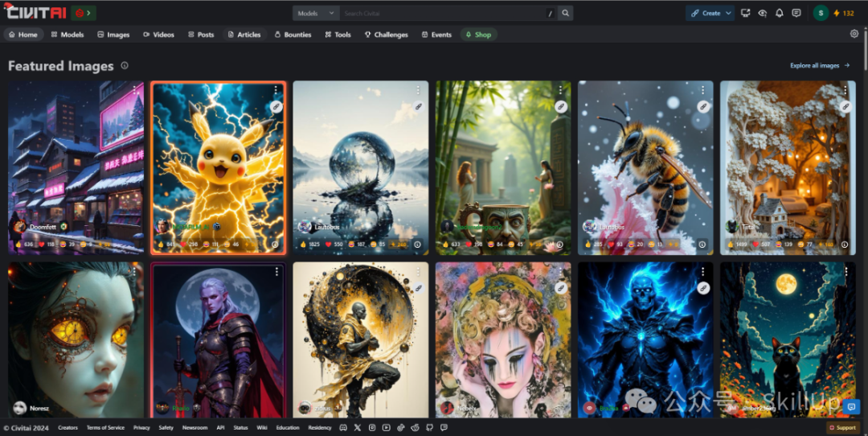The image size is (868, 436).
Task: Open the Models search category dropdown
Action: pos(316,14)
